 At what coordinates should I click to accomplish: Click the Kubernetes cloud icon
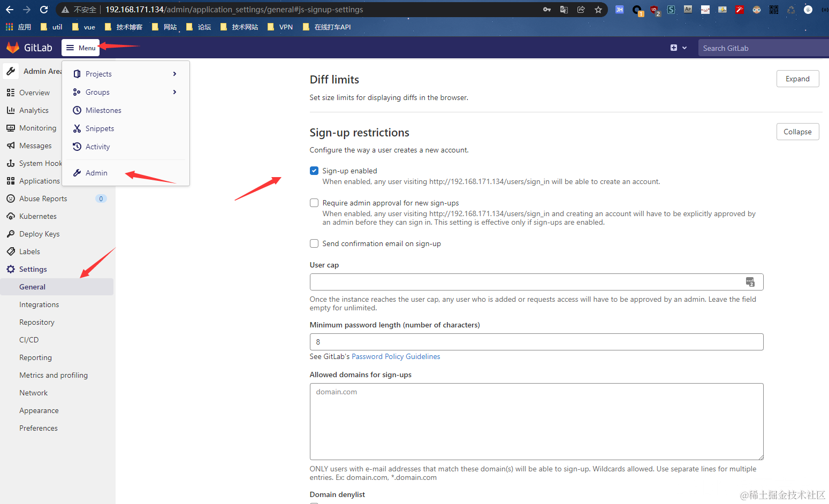11,216
